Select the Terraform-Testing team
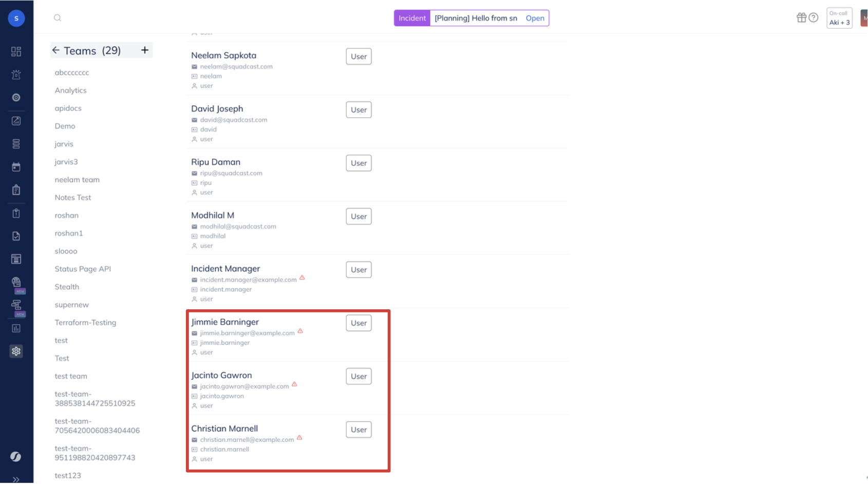868x484 pixels. 85,323
